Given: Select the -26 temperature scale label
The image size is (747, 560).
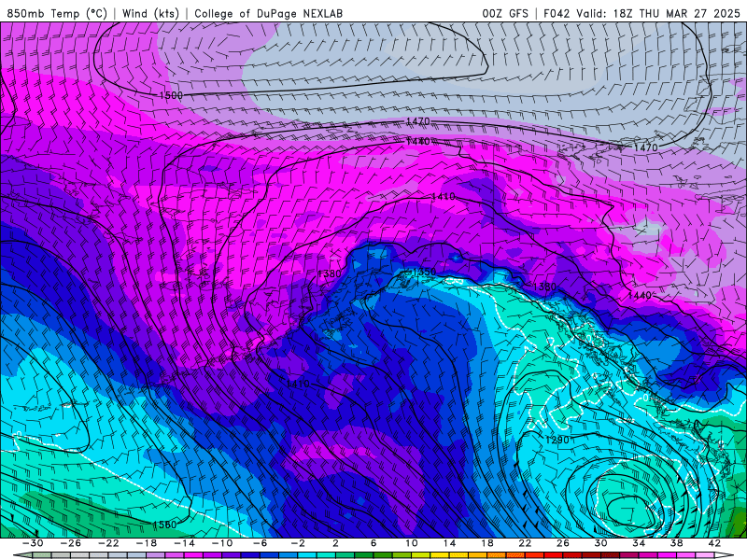Looking at the screenshot, I should click(71, 543).
